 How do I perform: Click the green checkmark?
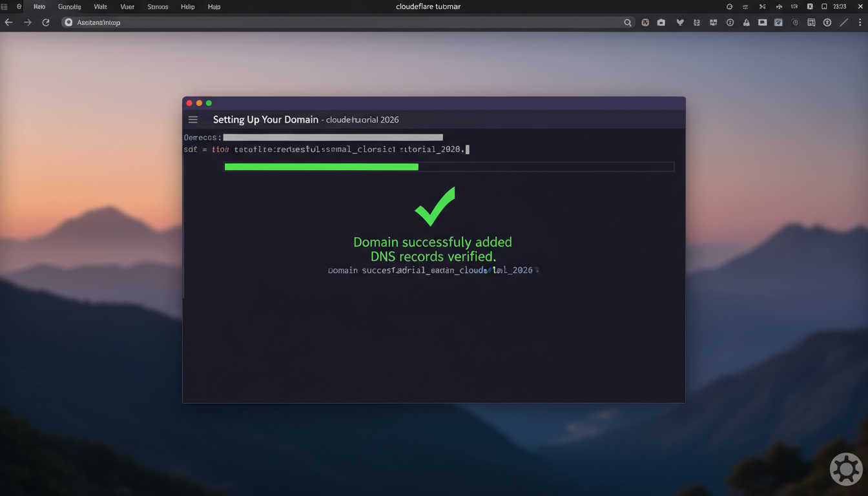tap(435, 207)
